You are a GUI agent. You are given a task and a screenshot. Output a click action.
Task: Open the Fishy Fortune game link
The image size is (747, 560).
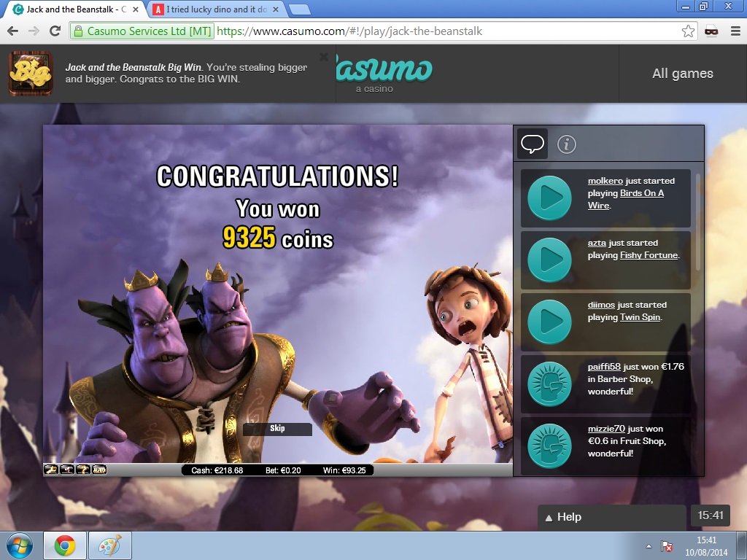[649, 255]
